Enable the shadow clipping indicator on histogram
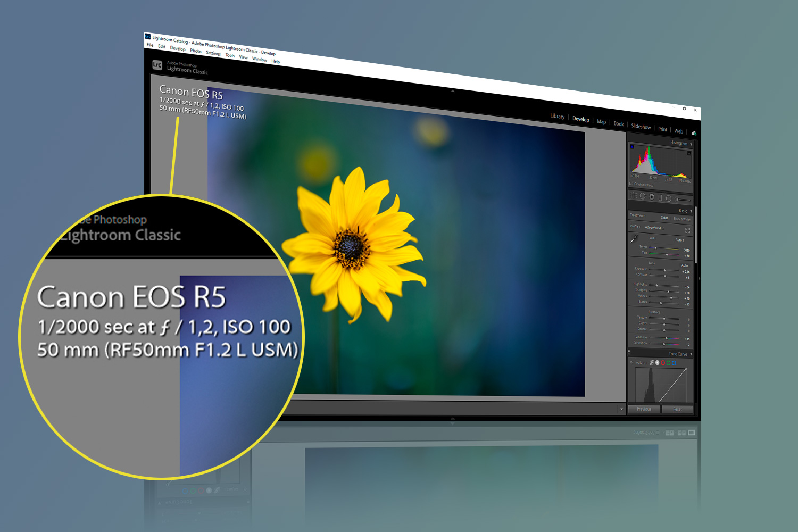 (632, 147)
